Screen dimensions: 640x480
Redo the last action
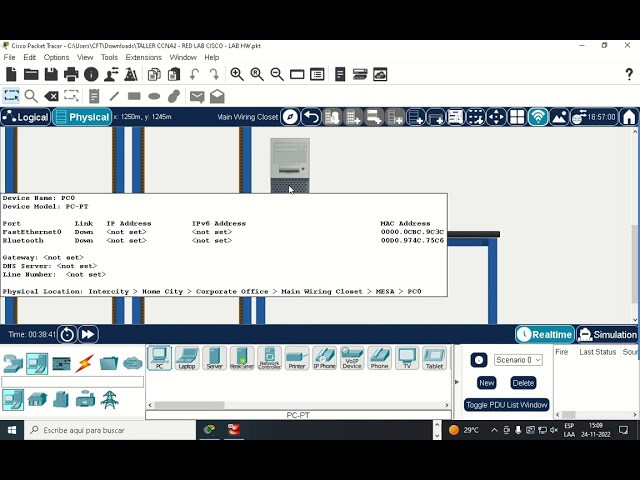point(214,74)
